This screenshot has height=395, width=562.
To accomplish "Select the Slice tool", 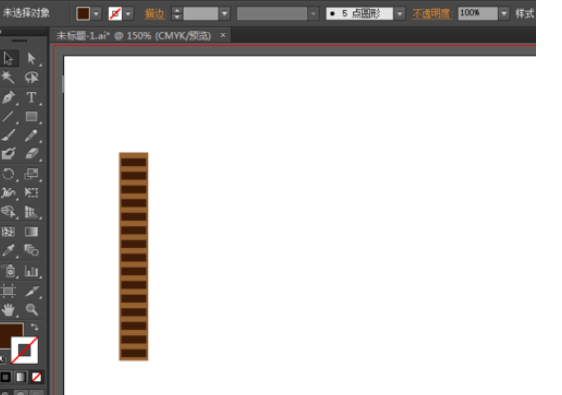I will point(32,291).
